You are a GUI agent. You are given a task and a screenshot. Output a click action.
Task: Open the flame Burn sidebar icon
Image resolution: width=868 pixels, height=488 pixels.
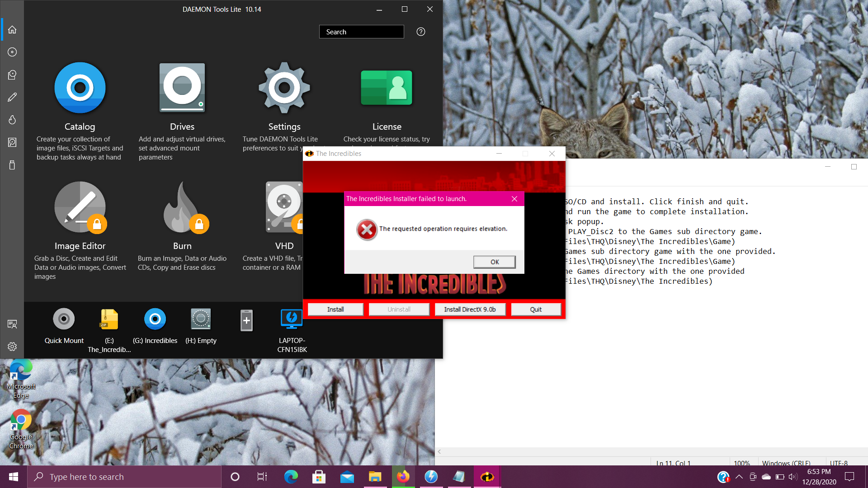12,120
